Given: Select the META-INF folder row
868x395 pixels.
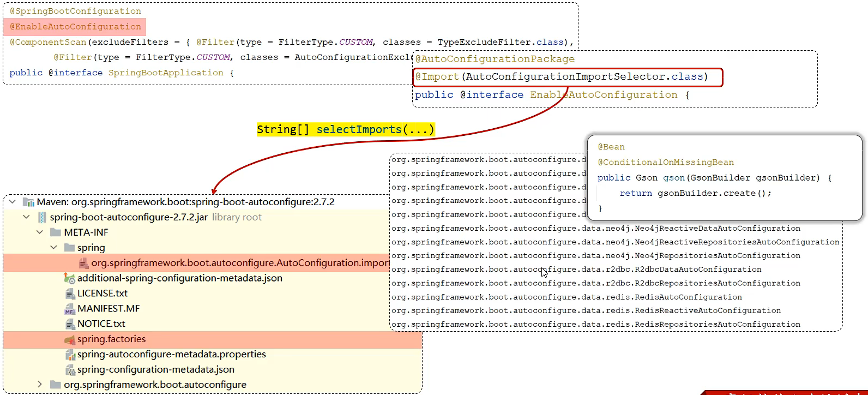Looking at the screenshot, I should pos(86,232).
